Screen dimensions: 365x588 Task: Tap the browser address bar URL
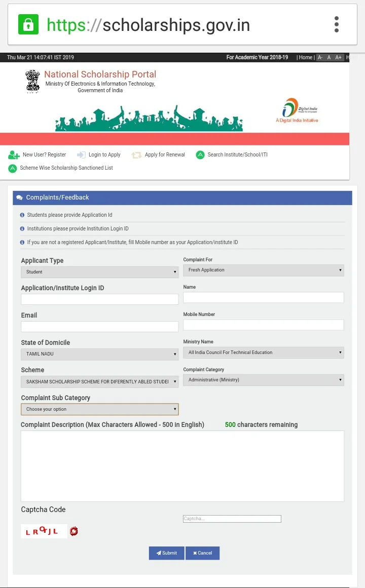point(149,25)
